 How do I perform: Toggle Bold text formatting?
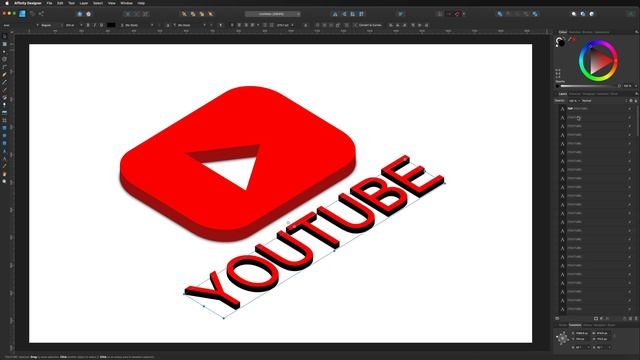click(88, 25)
